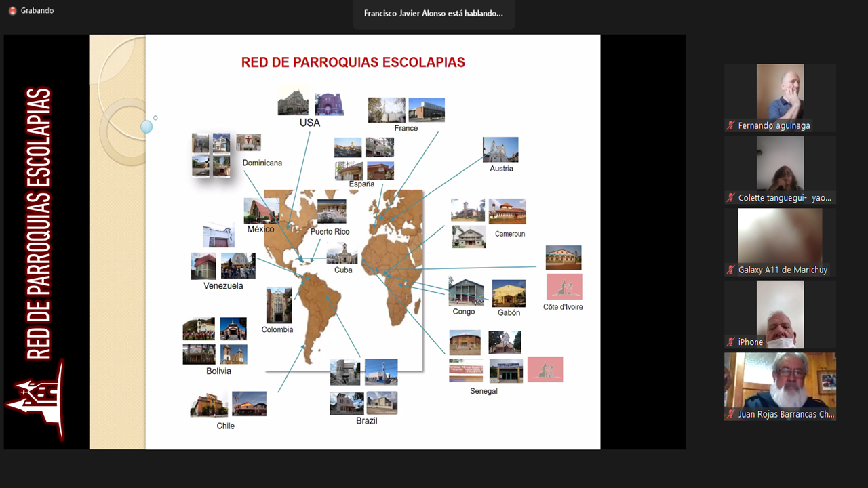Screen dimensions: 868x488
Task: Click the Austria church photo on slide
Action: (x=500, y=150)
